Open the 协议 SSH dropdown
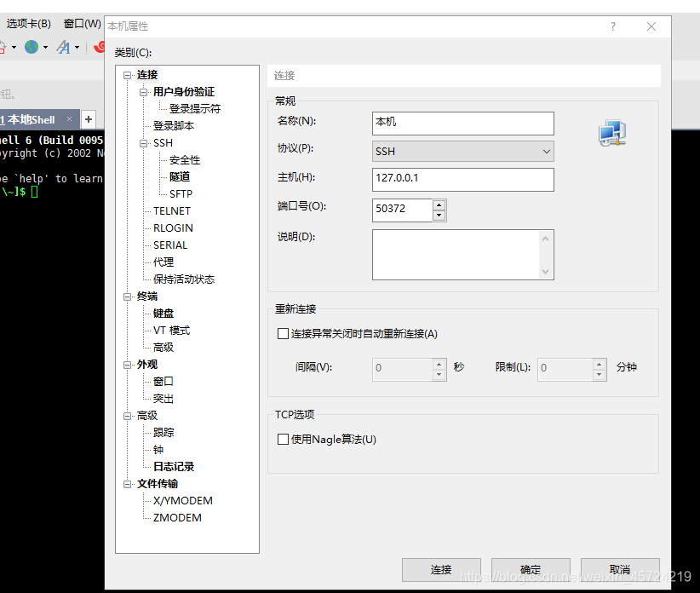Screen dimensions: 700x593 click(x=463, y=152)
